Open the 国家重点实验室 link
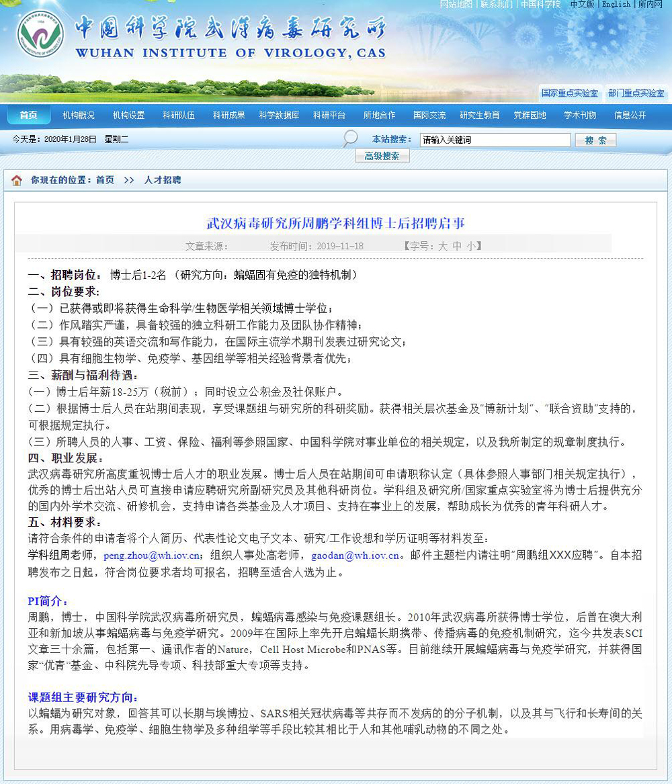Viewport: 672px width, 784px height. click(569, 93)
